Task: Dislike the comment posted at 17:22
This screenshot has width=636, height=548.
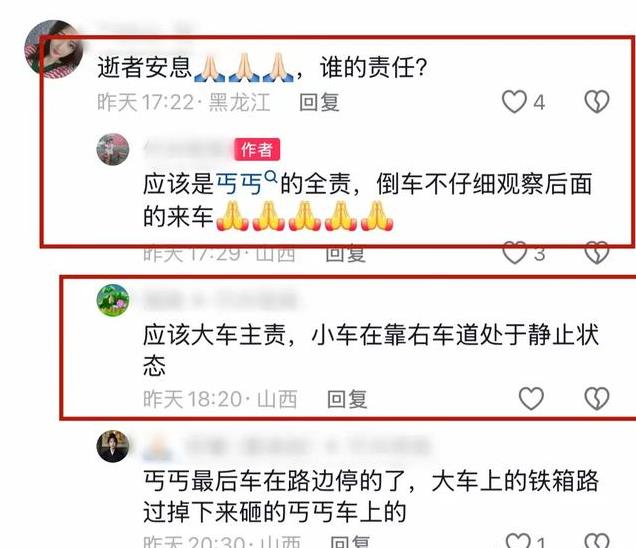Action: click(x=597, y=101)
